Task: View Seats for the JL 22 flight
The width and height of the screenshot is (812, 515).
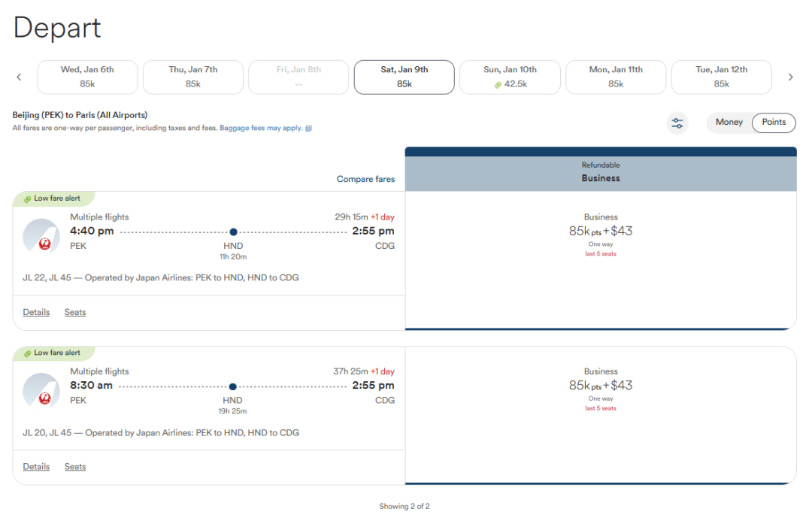Action: point(75,312)
